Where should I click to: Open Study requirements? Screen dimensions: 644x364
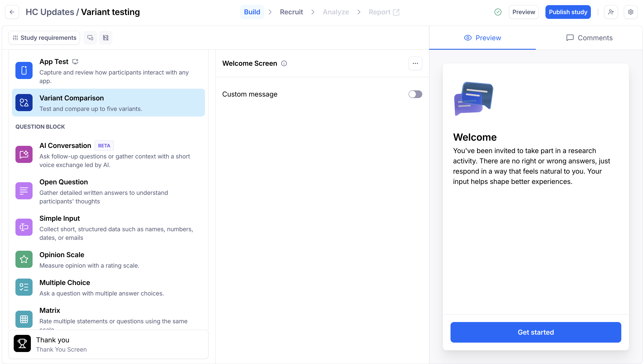point(44,38)
